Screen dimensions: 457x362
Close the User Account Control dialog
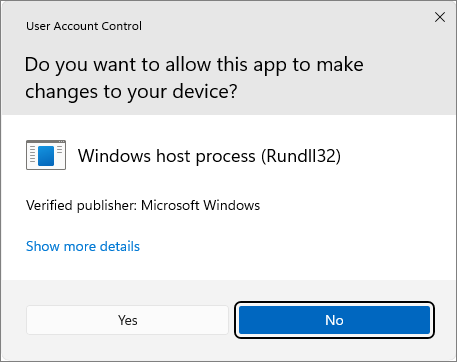coord(440,17)
